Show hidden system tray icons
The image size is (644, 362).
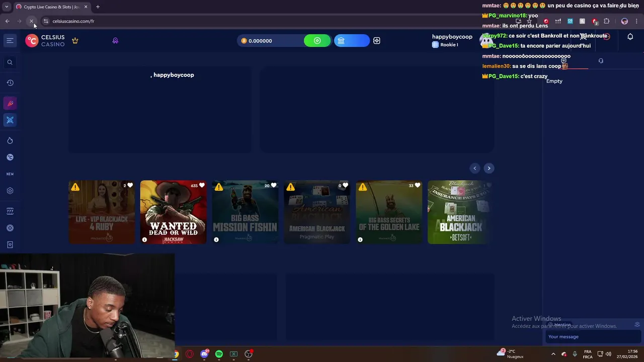553,354
